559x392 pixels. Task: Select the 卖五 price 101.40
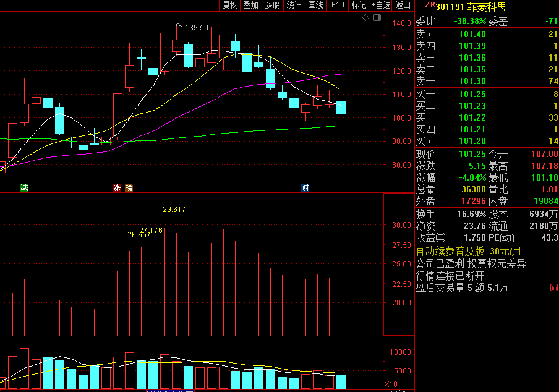[472, 34]
